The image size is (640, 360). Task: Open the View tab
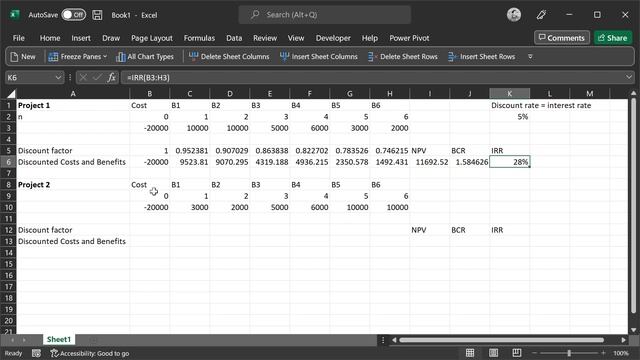(x=296, y=38)
